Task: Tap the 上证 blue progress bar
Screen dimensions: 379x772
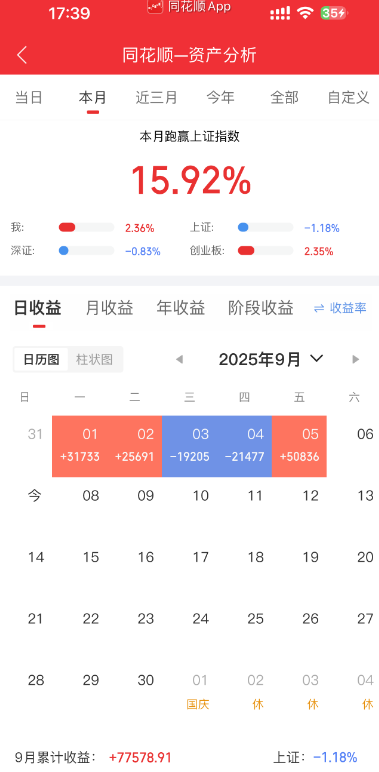Action: [265, 227]
